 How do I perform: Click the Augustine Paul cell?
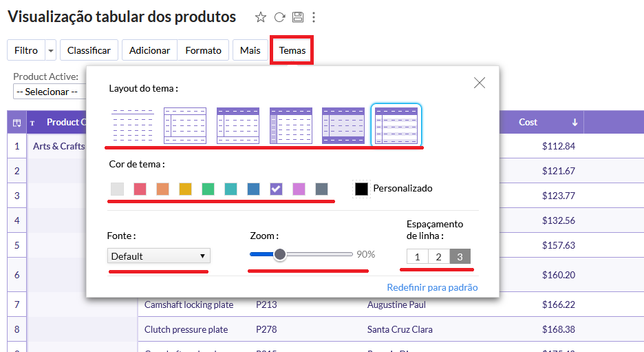click(396, 304)
